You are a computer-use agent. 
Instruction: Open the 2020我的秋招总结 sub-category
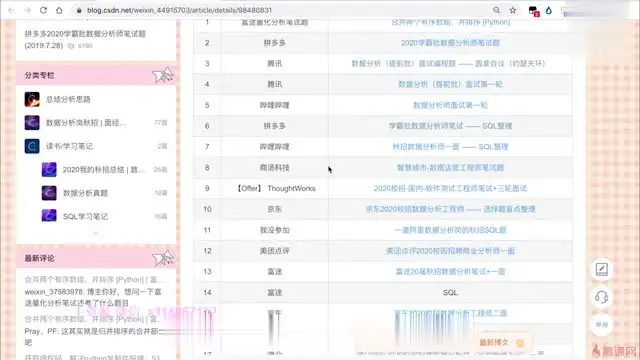104,169
